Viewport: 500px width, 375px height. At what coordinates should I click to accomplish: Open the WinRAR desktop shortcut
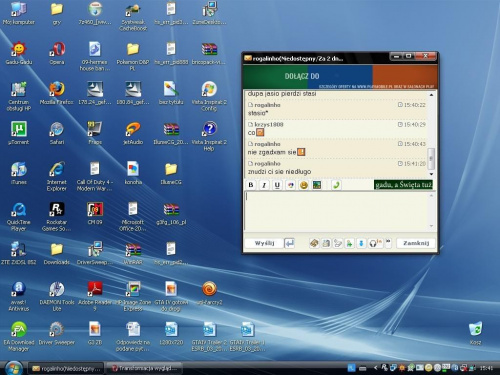click(133, 253)
